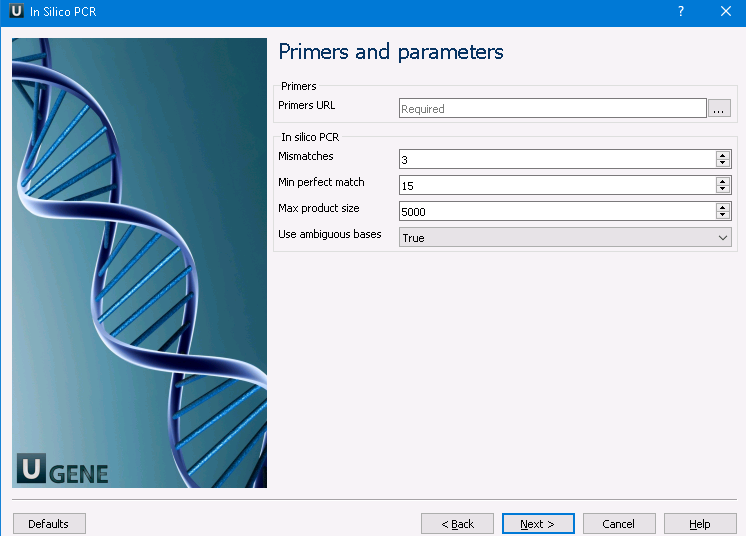Screen dimensions: 746x540
Task: Increase Min perfect match with up arrow
Action: (x=722, y=181)
